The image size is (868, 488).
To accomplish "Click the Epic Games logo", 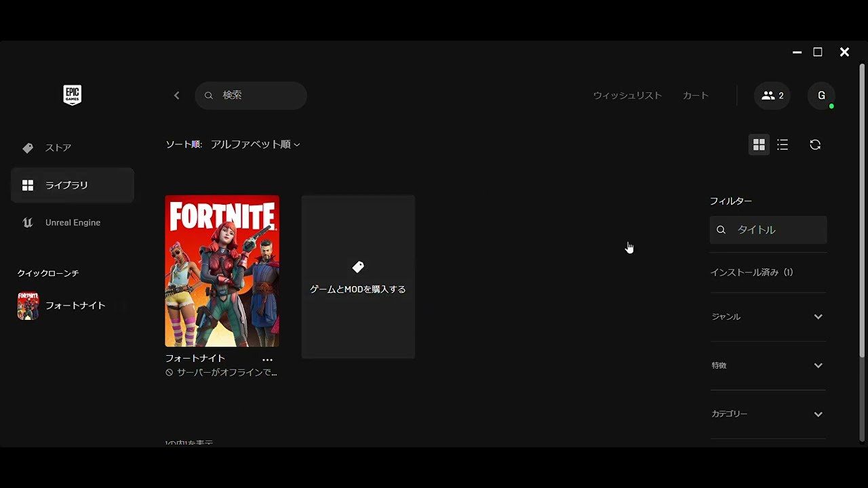I will coord(72,95).
